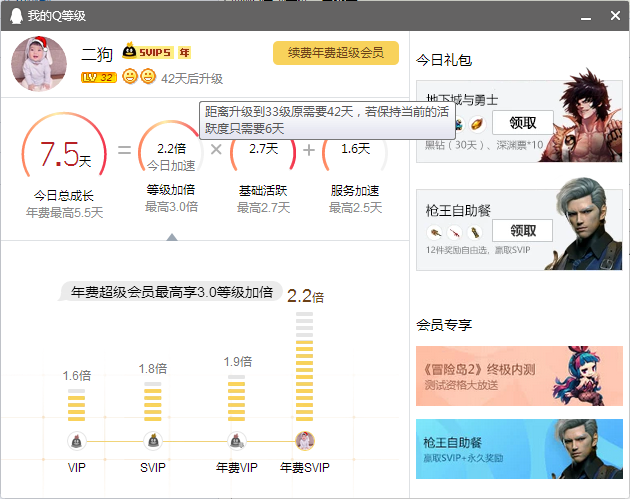Click the 会员专享 heading

coord(444,325)
